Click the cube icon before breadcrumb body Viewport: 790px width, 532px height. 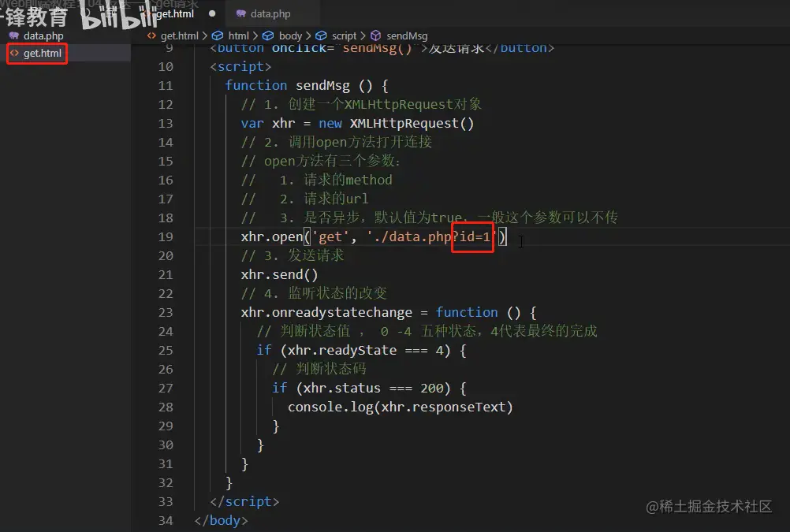coord(268,35)
